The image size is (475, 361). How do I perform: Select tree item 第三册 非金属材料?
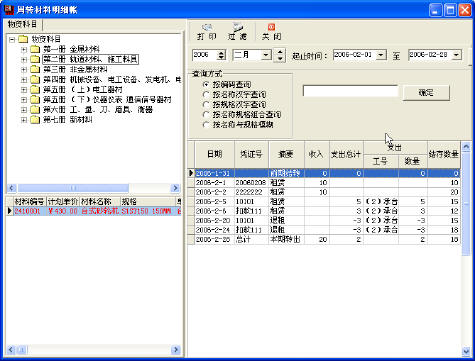point(75,70)
